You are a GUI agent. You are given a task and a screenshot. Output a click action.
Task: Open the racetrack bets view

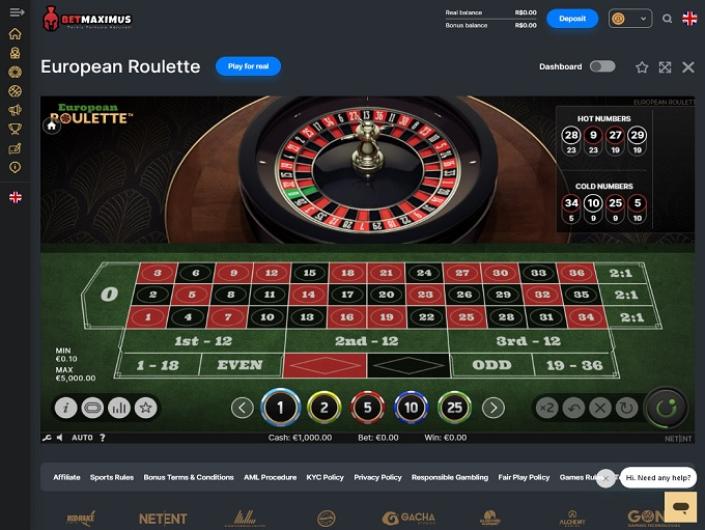[x=93, y=408]
